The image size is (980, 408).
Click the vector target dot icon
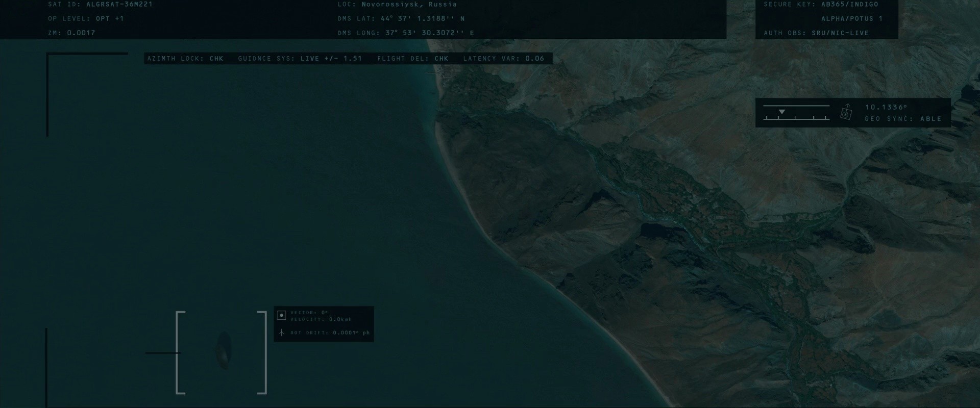pos(281,316)
